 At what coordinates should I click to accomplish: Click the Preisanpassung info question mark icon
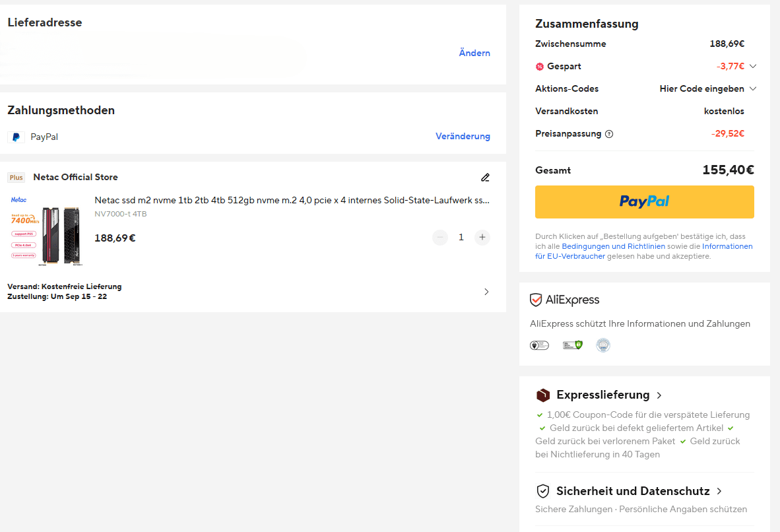point(609,134)
